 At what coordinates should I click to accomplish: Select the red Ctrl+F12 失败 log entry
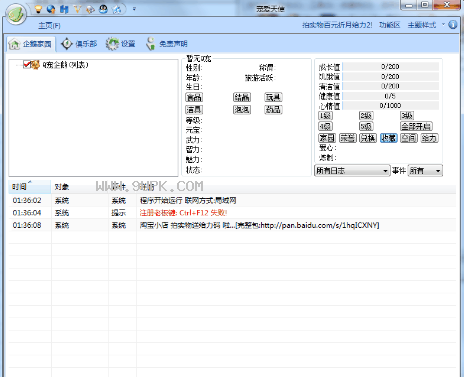point(183,213)
